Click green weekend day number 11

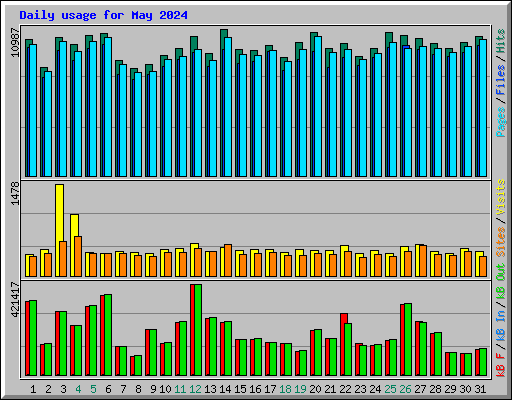[x=180, y=389]
